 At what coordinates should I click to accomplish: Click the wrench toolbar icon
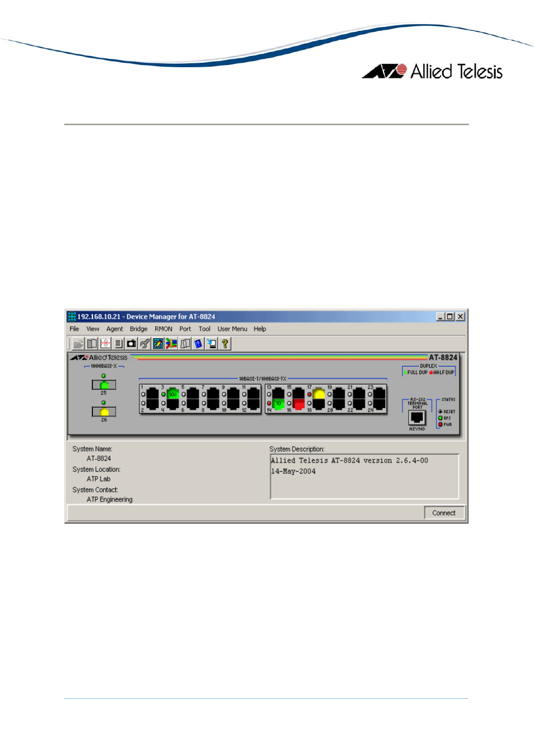point(145,344)
